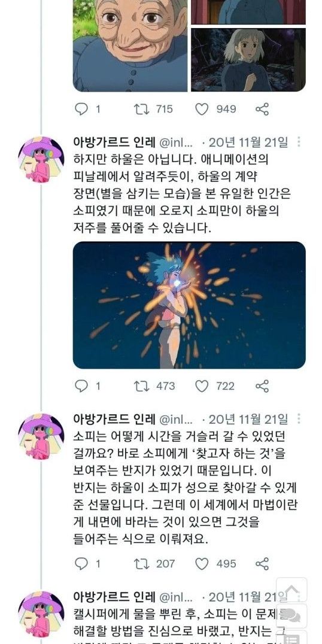The width and height of the screenshot is (322, 644).
Task: Share the tweet with 722 likes
Action: click(262, 386)
